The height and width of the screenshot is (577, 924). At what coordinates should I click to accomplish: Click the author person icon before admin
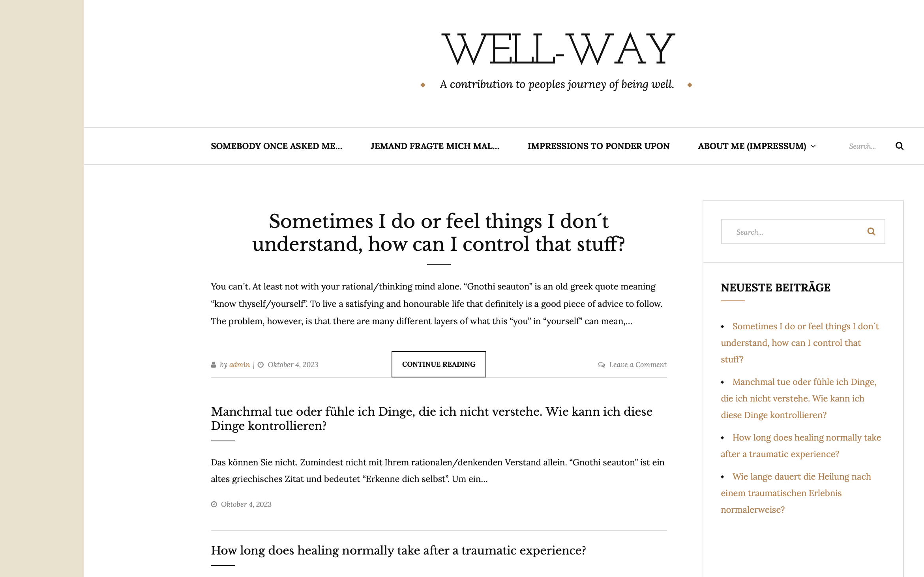[214, 365]
